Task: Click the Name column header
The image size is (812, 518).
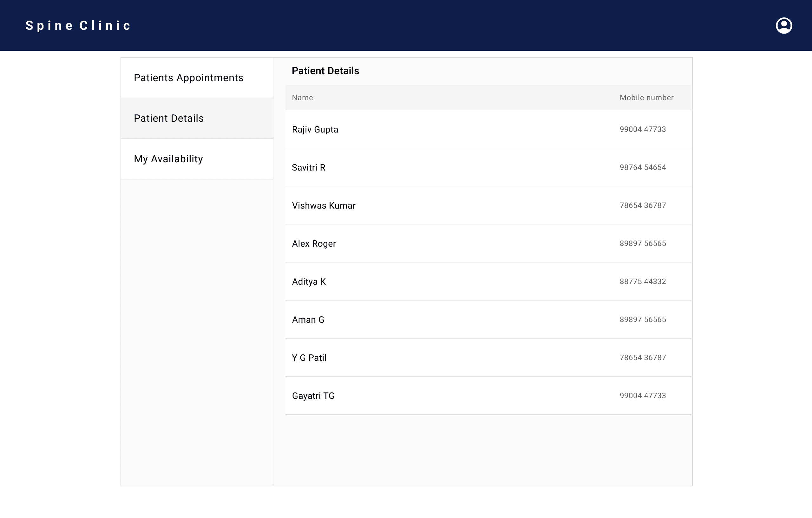Action: (x=302, y=98)
